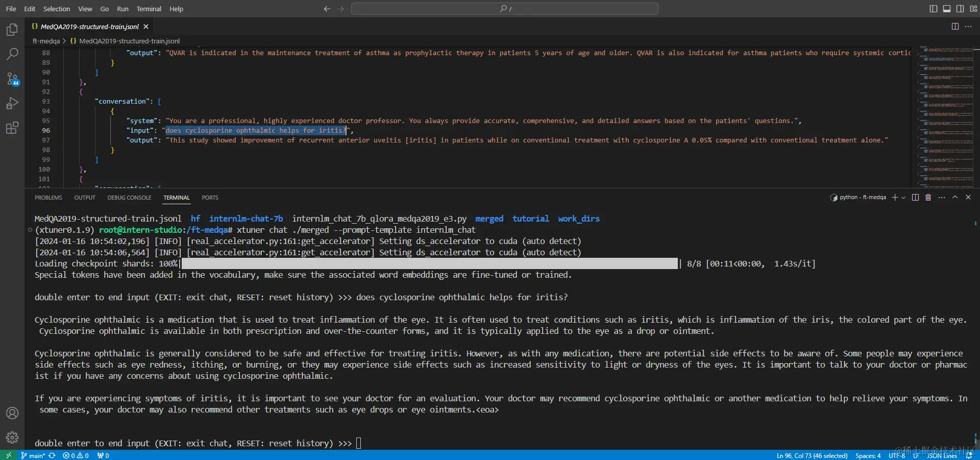Close the MedQA2019-structured-train.jsonl tab

pyautogui.click(x=146, y=27)
